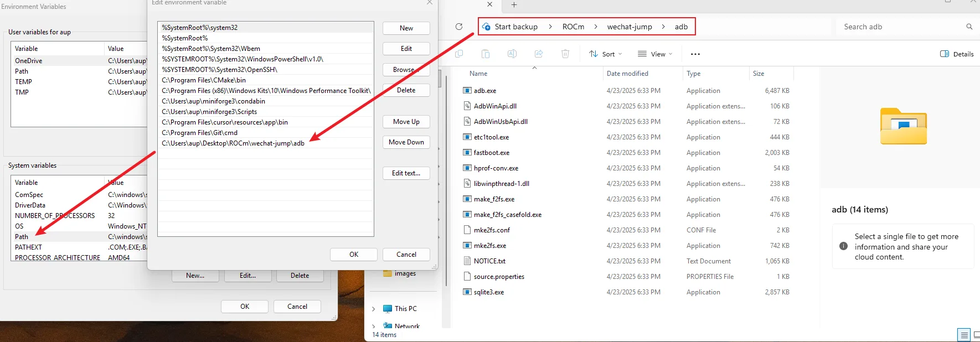This screenshot has height=342, width=980.
Task: Click the AdbWinApi.dll file icon
Action: (x=467, y=106)
